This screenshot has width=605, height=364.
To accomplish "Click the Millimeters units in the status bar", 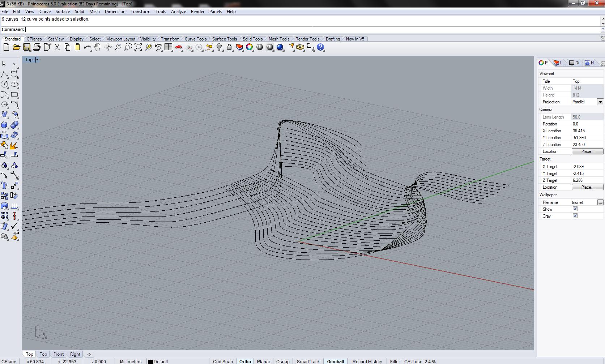I will pyautogui.click(x=131, y=361).
